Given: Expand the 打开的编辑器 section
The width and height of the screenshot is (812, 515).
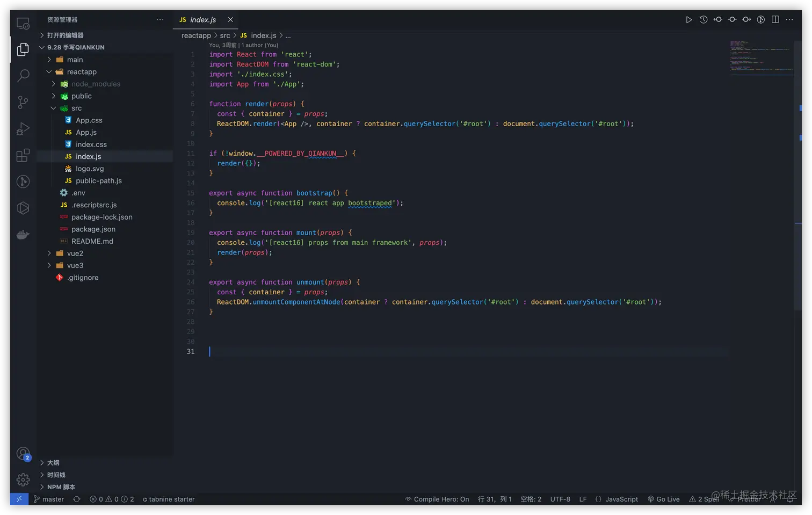Looking at the screenshot, I should 105,35.
